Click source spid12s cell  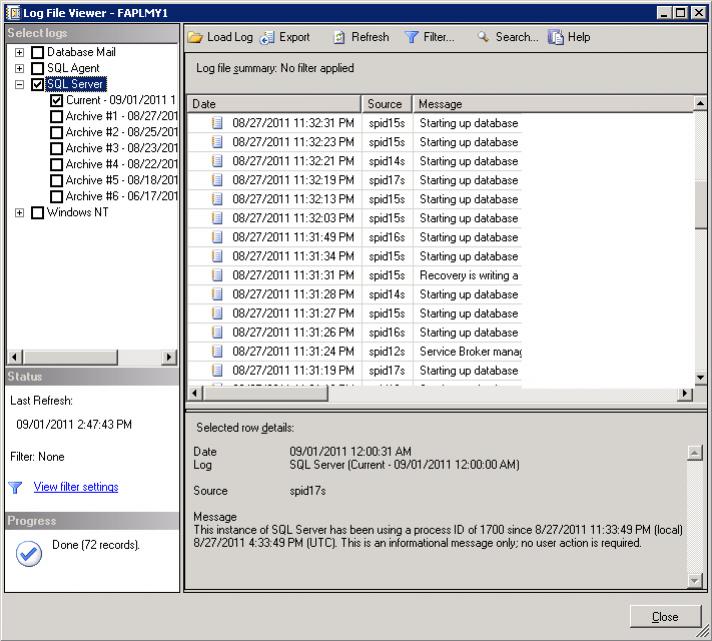(387, 351)
